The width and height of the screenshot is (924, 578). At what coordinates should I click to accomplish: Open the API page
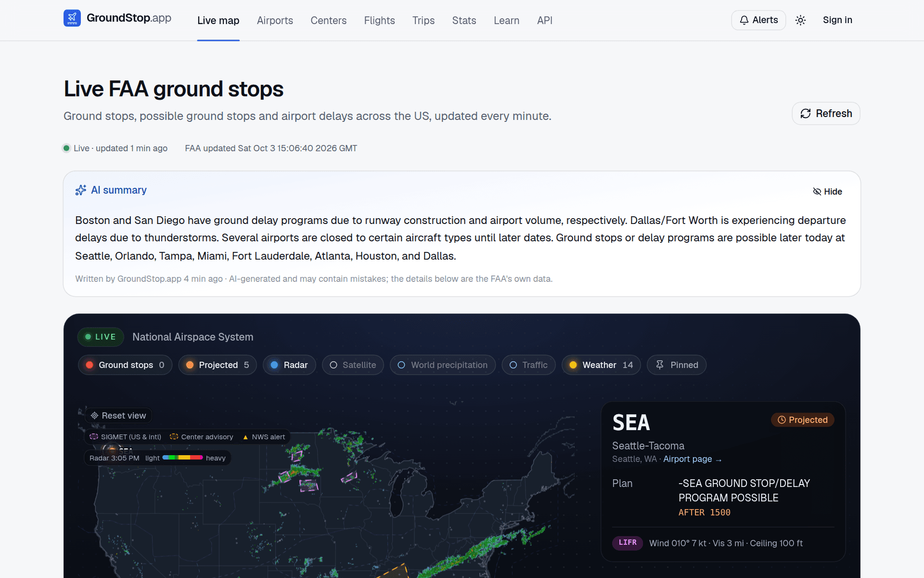coord(545,20)
